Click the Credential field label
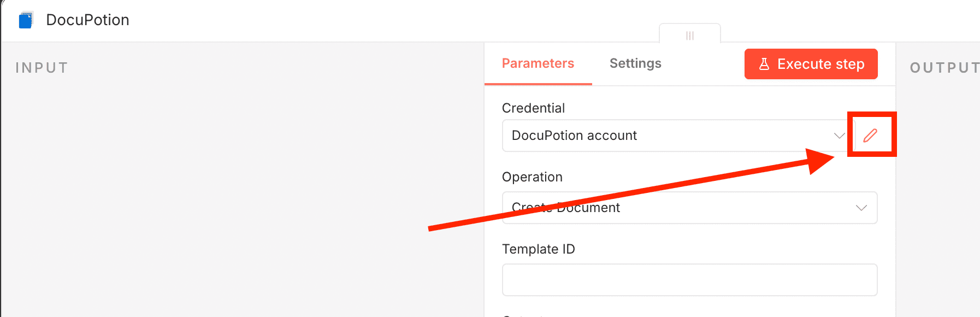Screen dimensions: 980x317 coord(533,108)
